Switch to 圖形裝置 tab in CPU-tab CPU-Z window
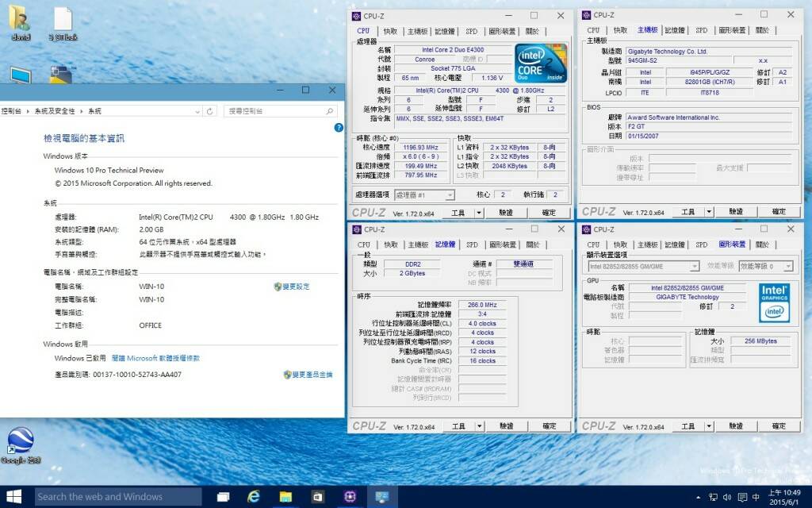 [502, 31]
